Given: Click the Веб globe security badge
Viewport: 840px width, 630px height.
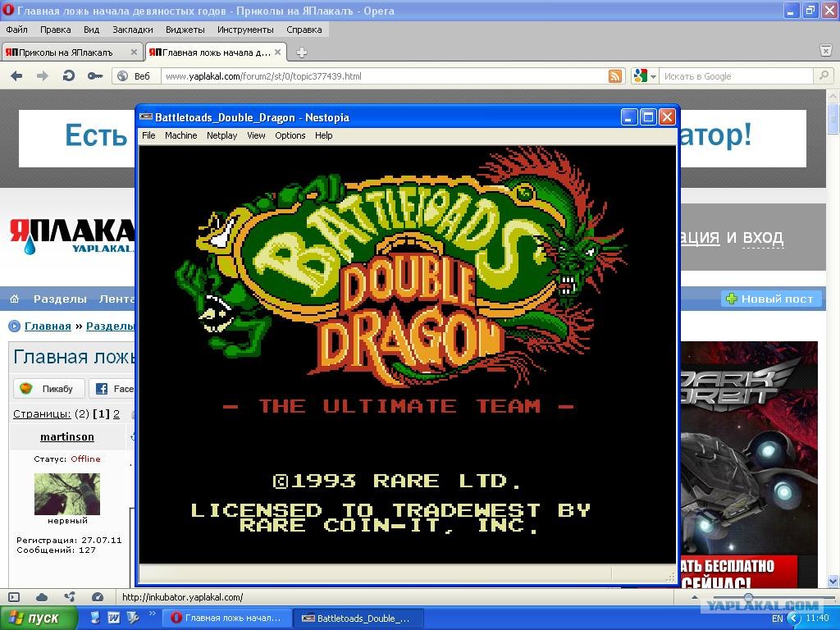Looking at the screenshot, I should 136,76.
